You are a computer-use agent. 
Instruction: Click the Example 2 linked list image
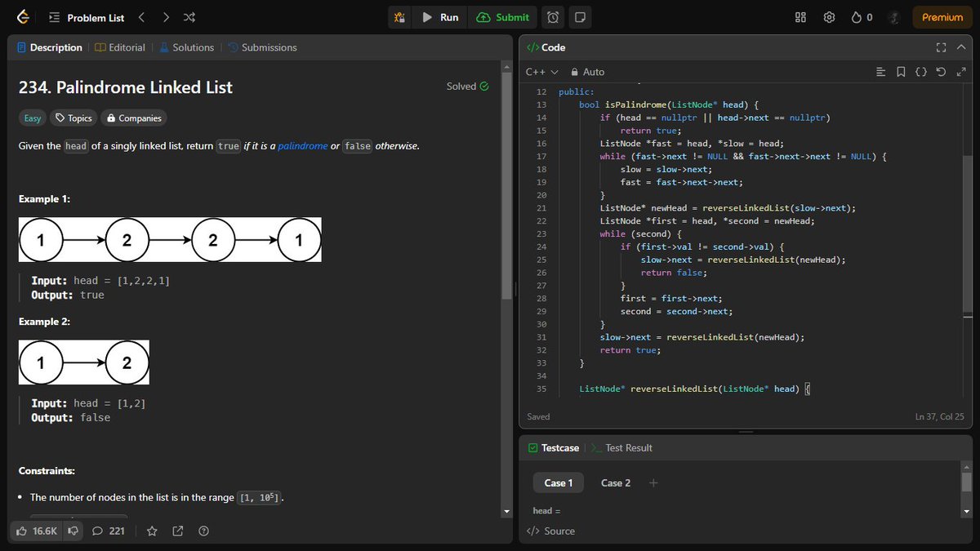[x=84, y=362]
